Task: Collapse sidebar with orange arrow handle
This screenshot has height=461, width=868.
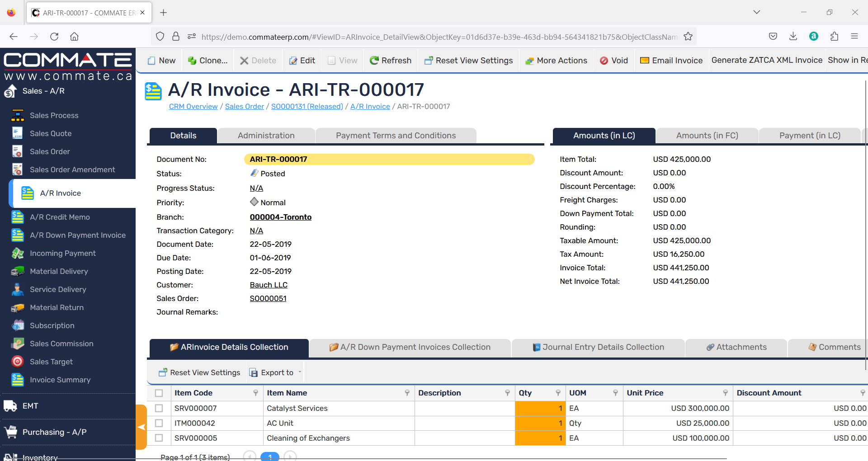Action: [x=142, y=427]
